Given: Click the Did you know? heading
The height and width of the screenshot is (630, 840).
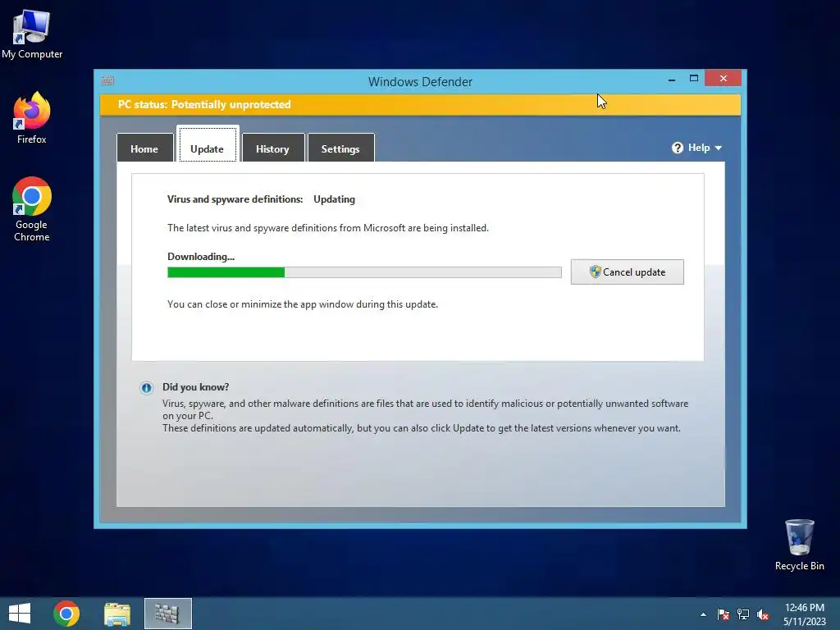Looking at the screenshot, I should click(195, 387).
